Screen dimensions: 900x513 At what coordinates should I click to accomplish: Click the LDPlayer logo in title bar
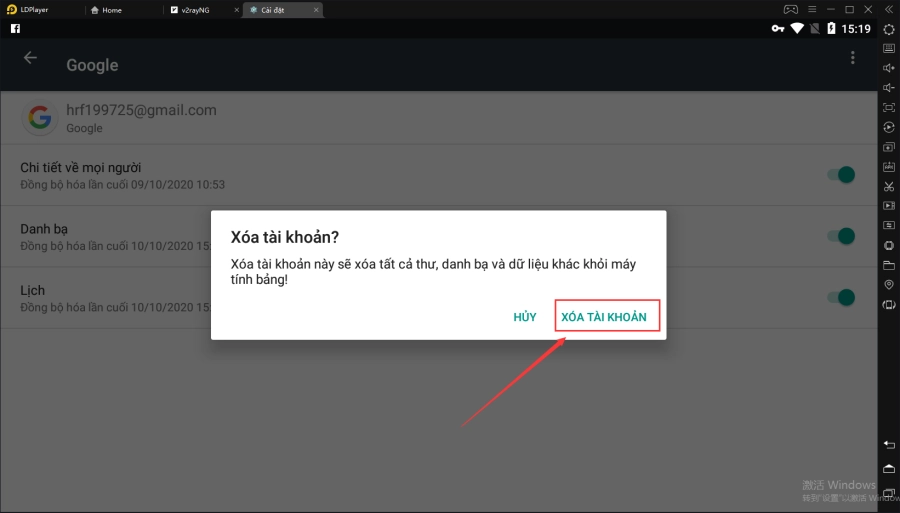tap(11, 9)
